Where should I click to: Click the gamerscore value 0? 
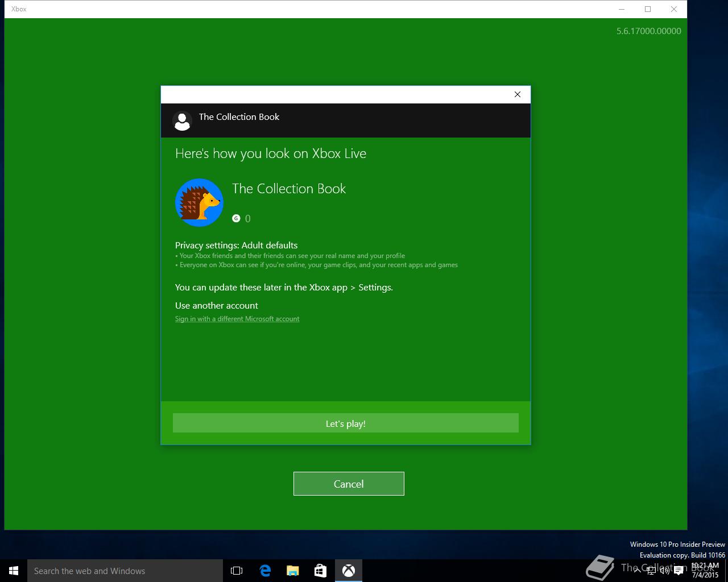tap(248, 219)
